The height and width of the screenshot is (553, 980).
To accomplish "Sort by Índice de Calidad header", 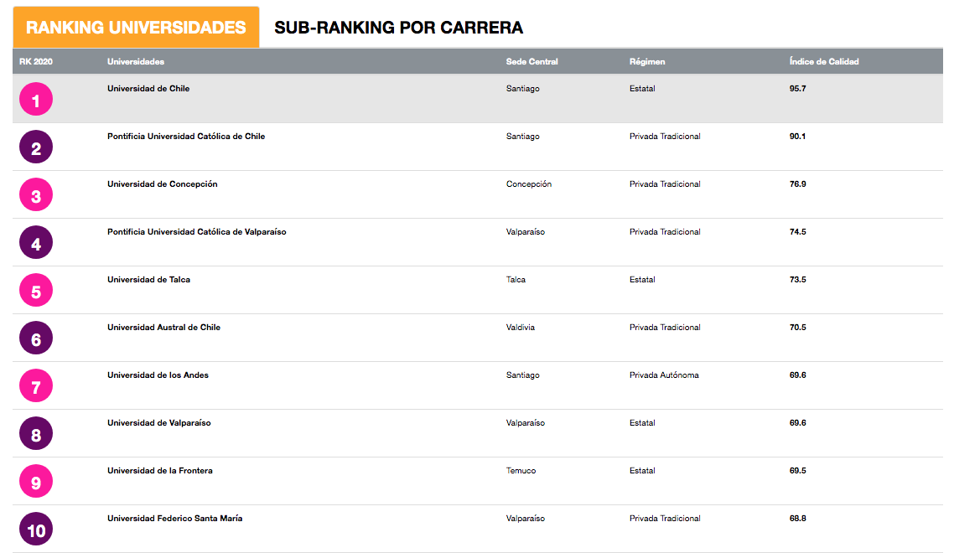I will click(824, 61).
